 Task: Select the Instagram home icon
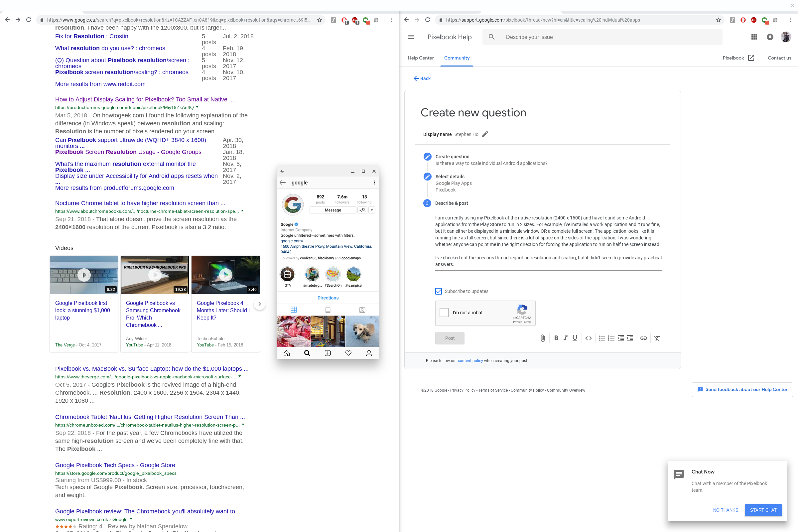point(287,353)
